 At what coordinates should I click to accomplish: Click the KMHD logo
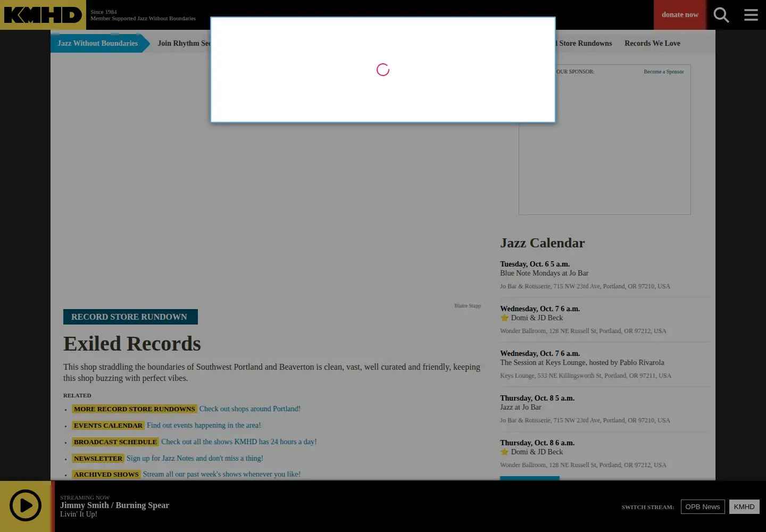pyautogui.click(x=43, y=15)
